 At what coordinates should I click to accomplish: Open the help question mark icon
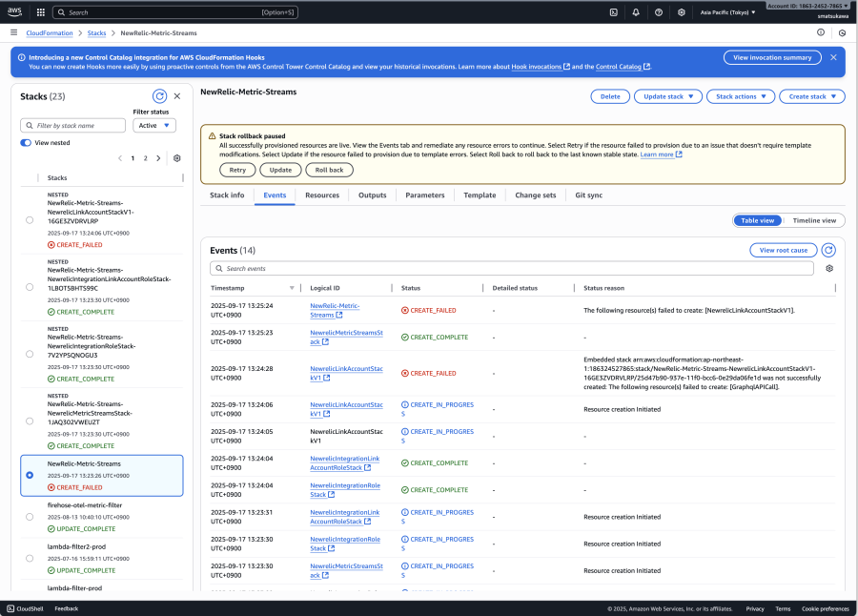[659, 12]
